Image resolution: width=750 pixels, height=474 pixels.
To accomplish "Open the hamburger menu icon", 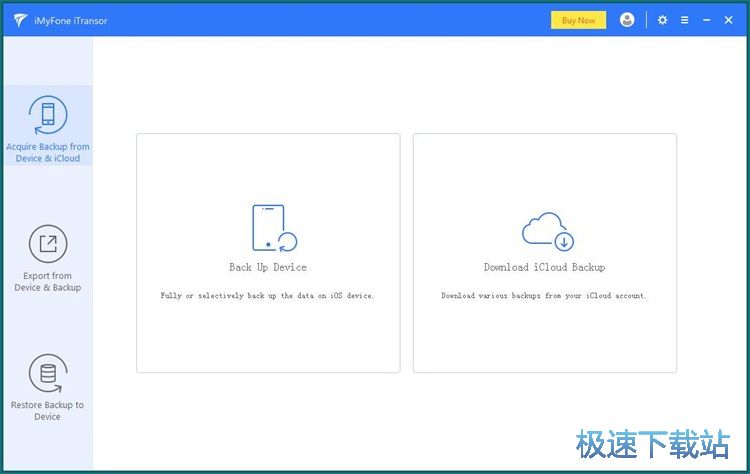I will point(684,20).
